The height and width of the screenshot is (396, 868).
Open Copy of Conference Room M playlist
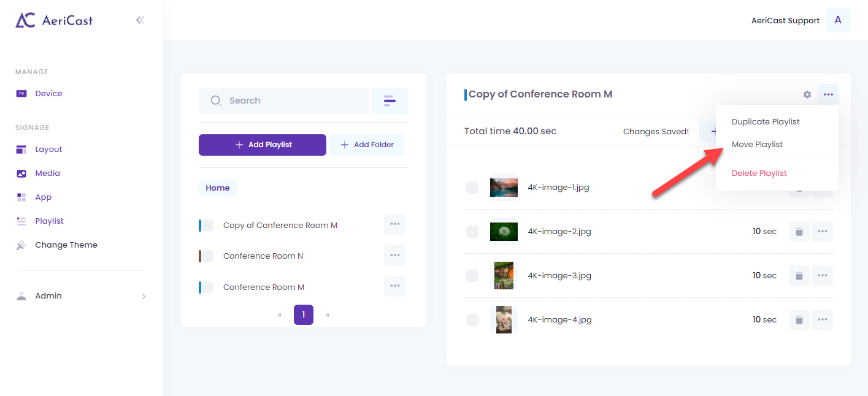coord(280,226)
